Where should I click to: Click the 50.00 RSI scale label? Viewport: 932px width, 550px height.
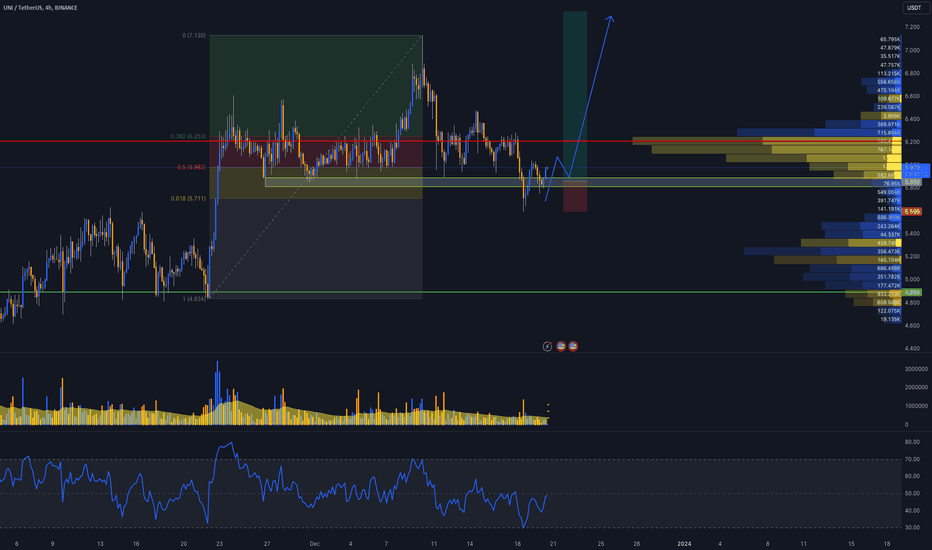(x=912, y=494)
